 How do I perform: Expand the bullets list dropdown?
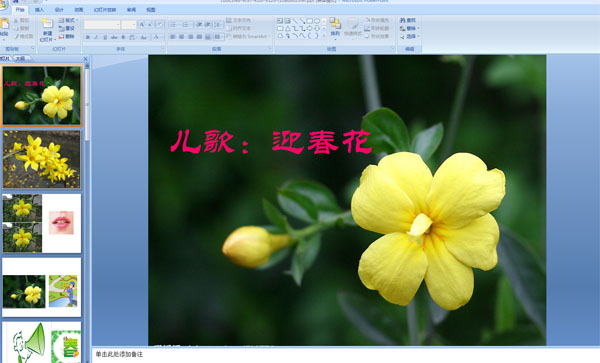pos(179,24)
